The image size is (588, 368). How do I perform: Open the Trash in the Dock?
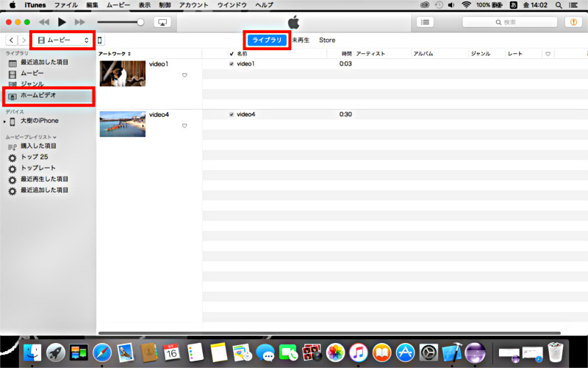click(556, 353)
